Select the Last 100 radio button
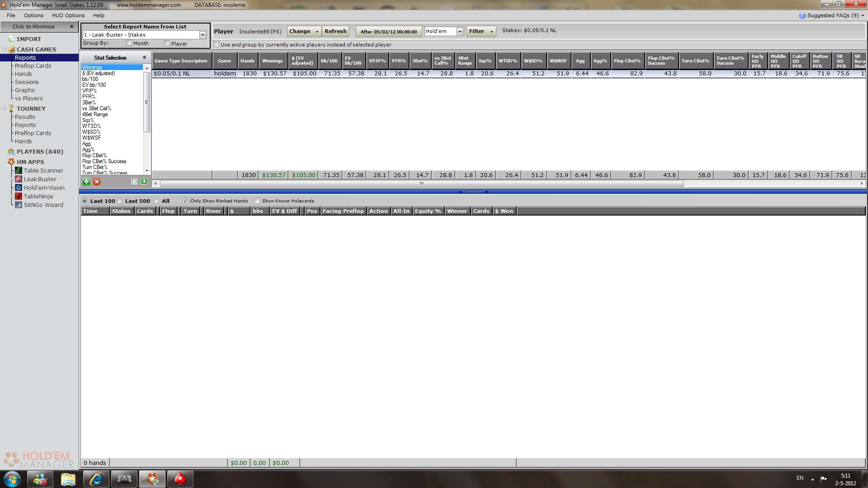This screenshot has width=868, height=488. point(85,201)
